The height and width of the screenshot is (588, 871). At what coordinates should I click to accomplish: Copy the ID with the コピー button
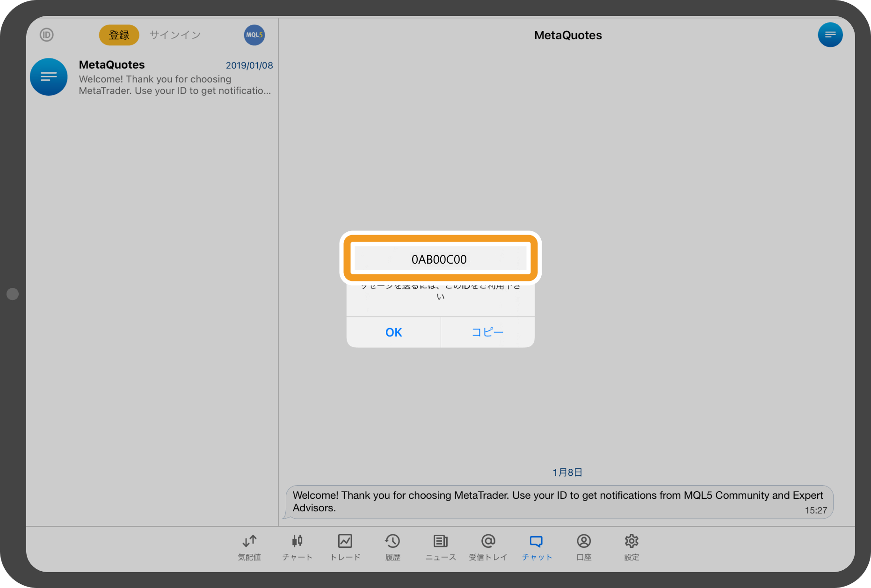tap(487, 332)
